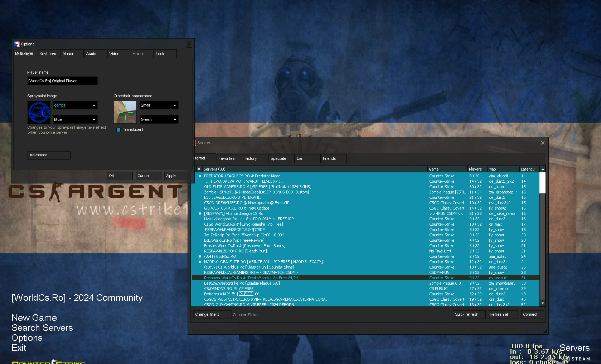Select RESPAWN.ZEROHP.RO Death-Run server
The width and height of the screenshot is (601, 364).
coord(365,251)
